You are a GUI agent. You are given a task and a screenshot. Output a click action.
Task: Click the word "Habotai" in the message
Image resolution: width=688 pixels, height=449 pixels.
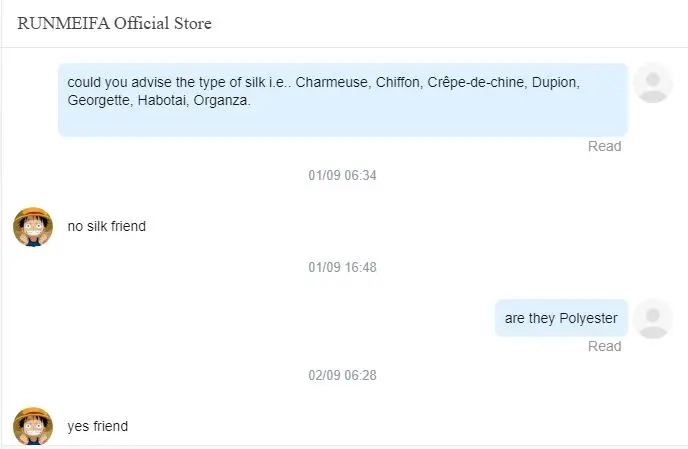tap(164, 100)
